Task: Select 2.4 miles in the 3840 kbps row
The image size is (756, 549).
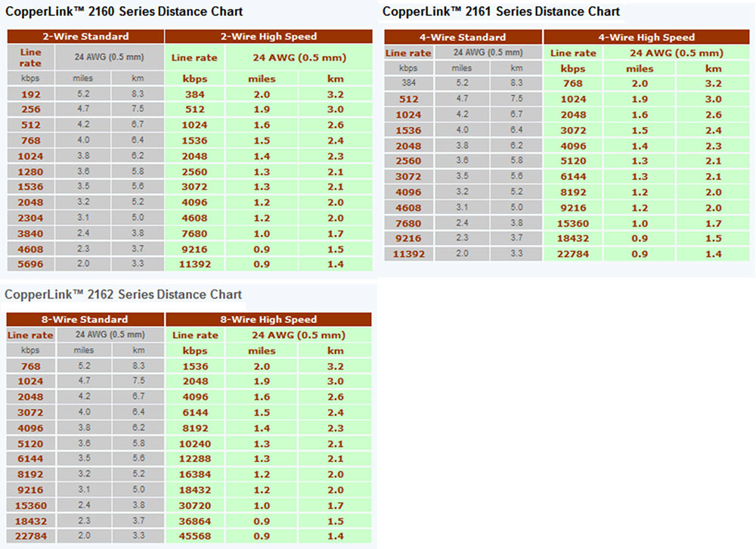Action: click(x=83, y=233)
